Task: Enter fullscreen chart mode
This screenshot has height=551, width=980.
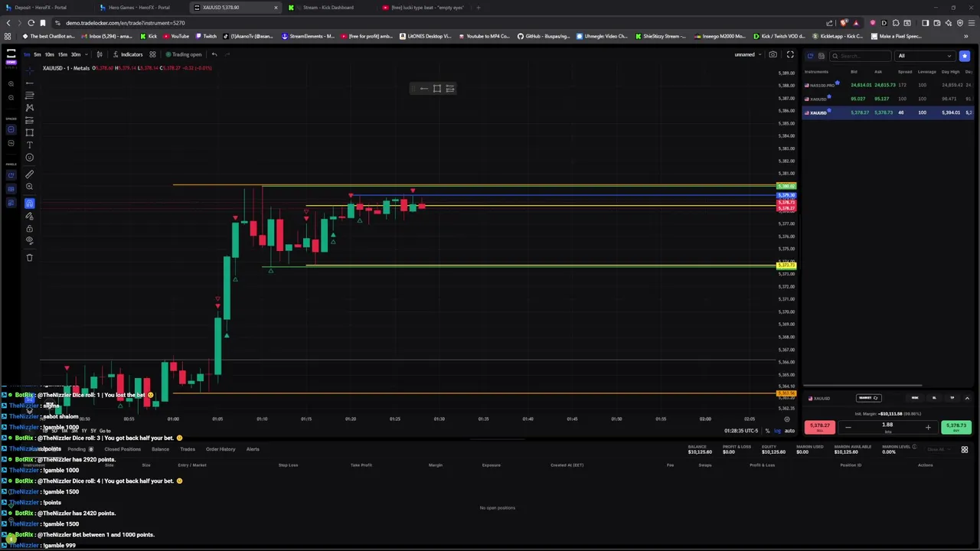Action: coord(790,54)
